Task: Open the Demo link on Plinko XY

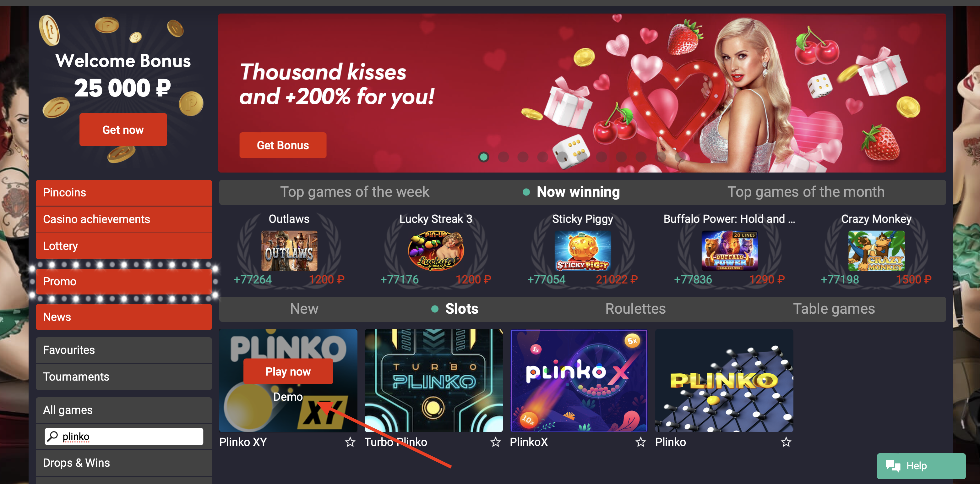Action: pyautogui.click(x=288, y=397)
